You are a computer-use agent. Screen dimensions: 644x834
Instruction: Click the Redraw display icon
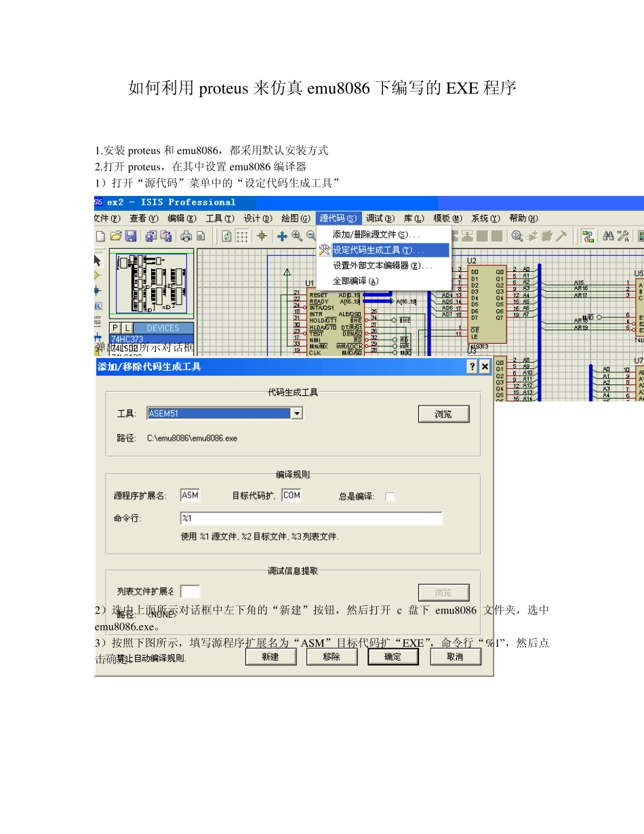tap(226, 236)
